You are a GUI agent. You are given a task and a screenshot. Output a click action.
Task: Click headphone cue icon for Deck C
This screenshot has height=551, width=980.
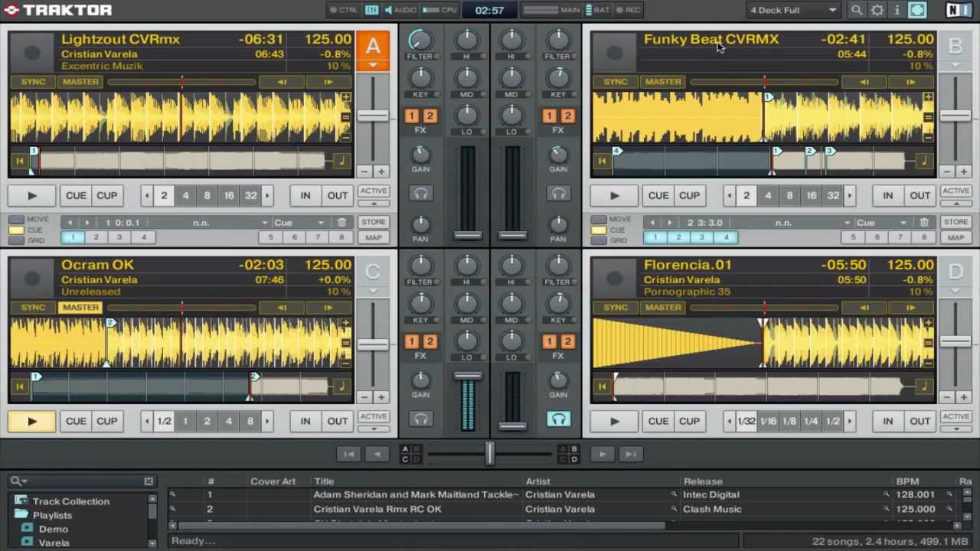click(420, 419)
